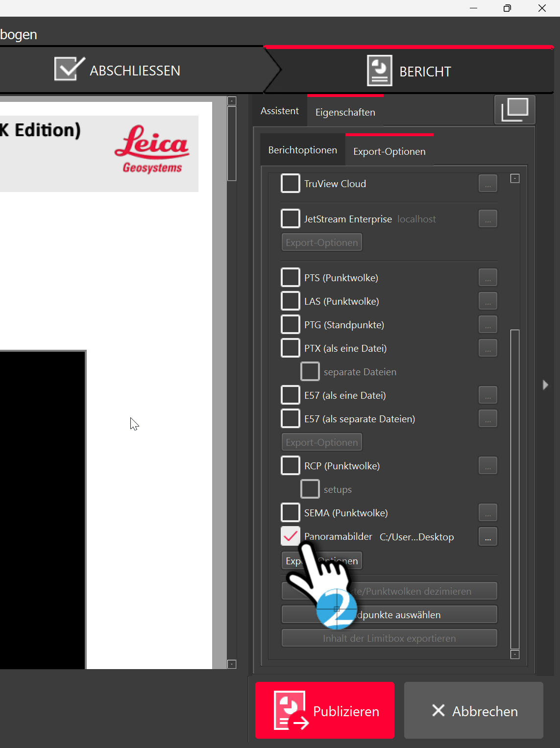Check the LAS (Punktwolke) export option

point(291,301)
